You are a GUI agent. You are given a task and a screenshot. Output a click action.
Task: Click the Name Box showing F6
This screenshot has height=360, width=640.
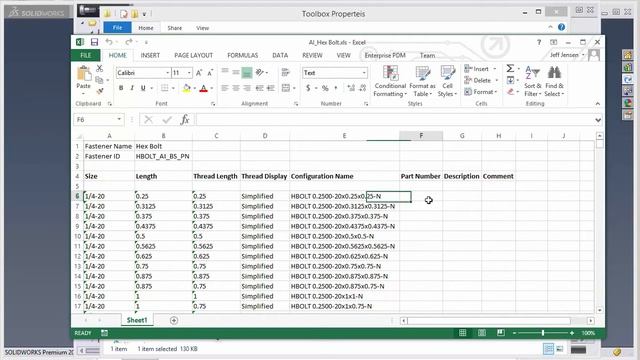pos(99,120)
